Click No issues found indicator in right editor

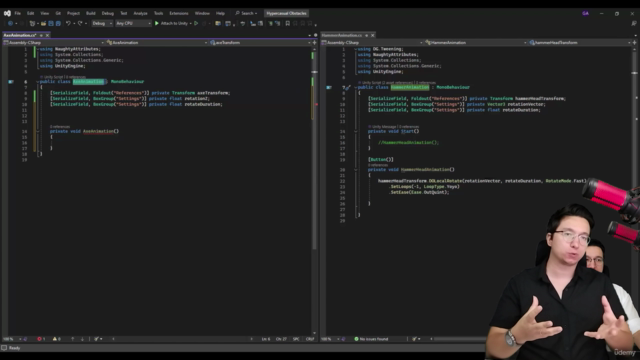click(x=371, y=339)
